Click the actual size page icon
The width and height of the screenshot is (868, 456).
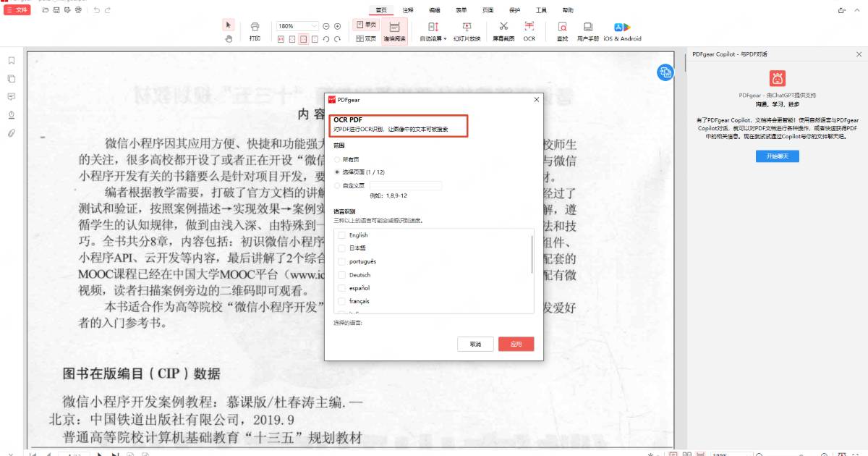coord(281,39)
